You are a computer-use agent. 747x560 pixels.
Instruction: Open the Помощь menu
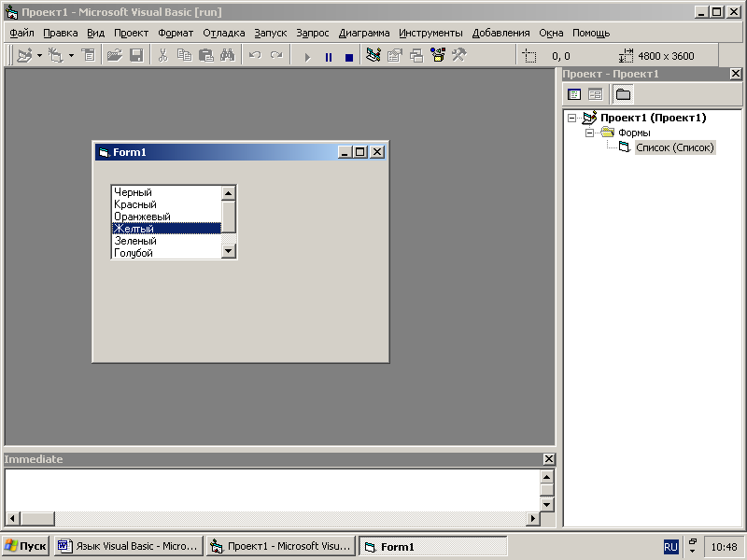click(591, 33)
